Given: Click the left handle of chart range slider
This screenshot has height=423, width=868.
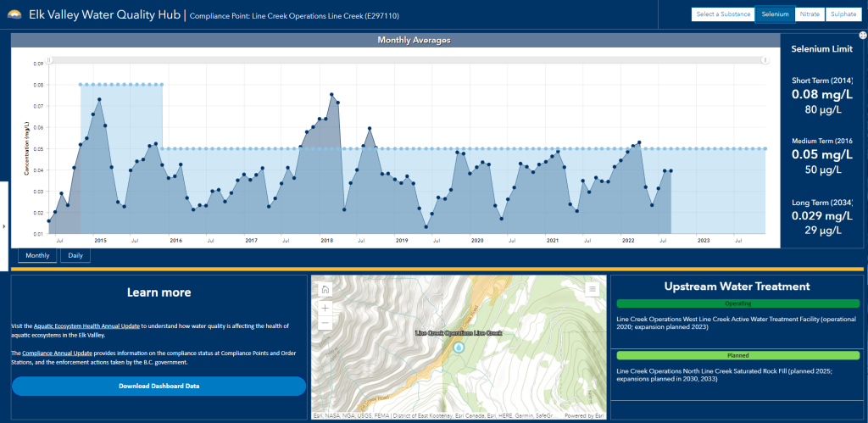Looking at the screenshot, I should click(x=49, y=60).
